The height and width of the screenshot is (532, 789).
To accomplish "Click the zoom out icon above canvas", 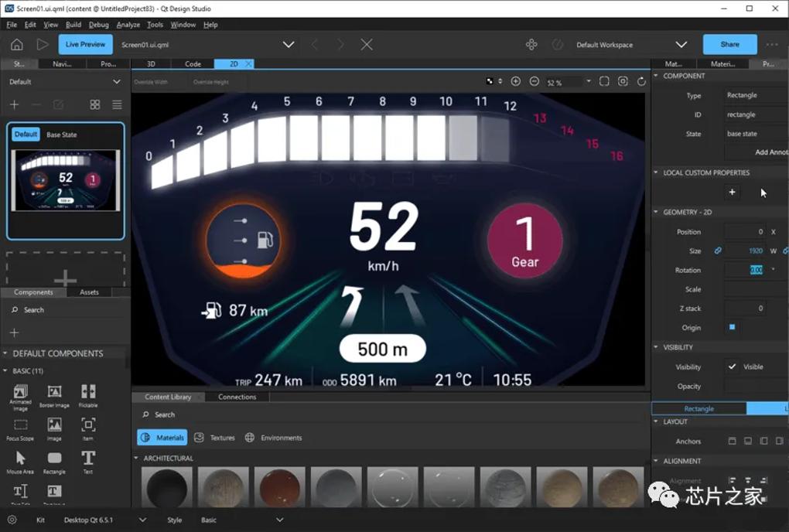I will pyautogui.click(x=535, y=81).
